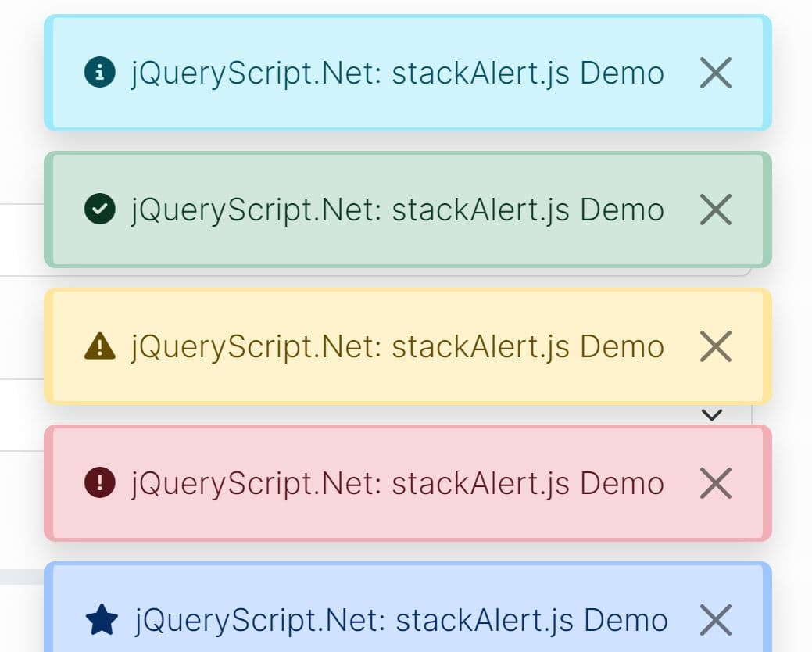812x652 pixels.
Task: Expand the chevron dropdown behind the alerts
Action: 711,414
